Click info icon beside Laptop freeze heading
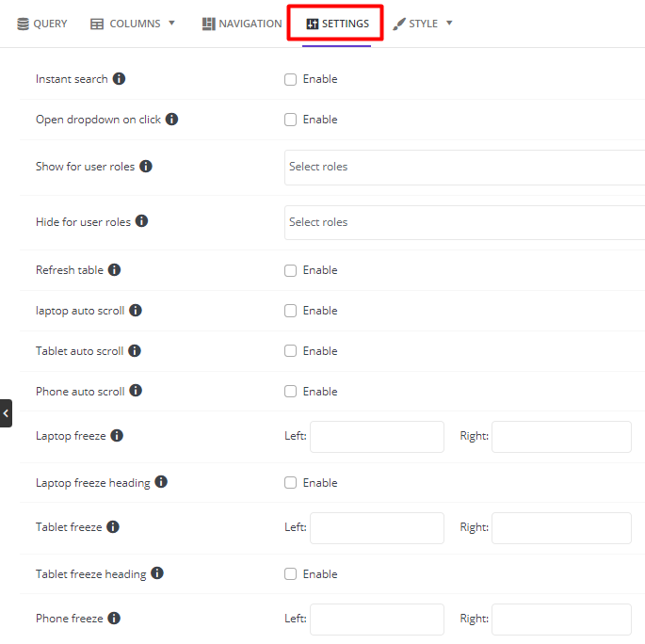The height and width of the screenshot is (644, 645). 161,483
